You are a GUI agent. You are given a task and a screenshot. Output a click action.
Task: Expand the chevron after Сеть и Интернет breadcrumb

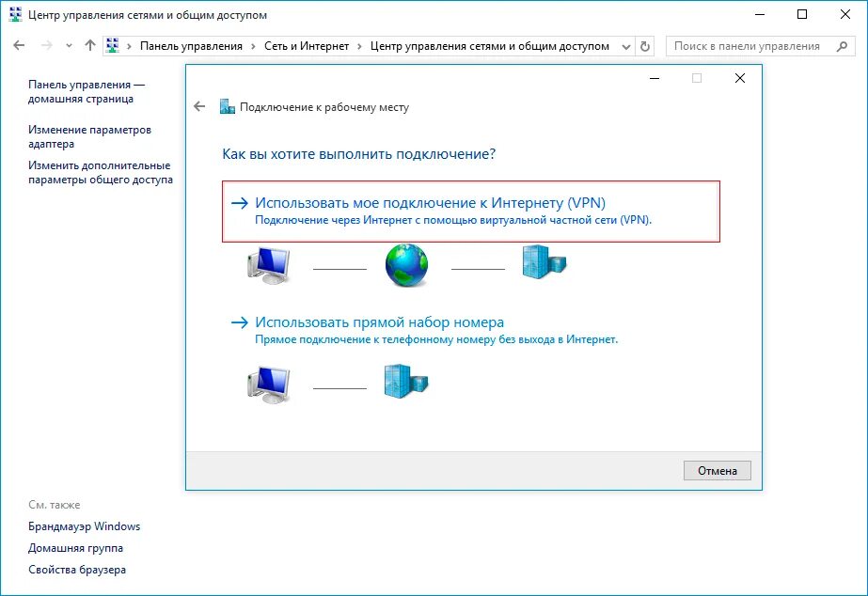tap(359, 46)
